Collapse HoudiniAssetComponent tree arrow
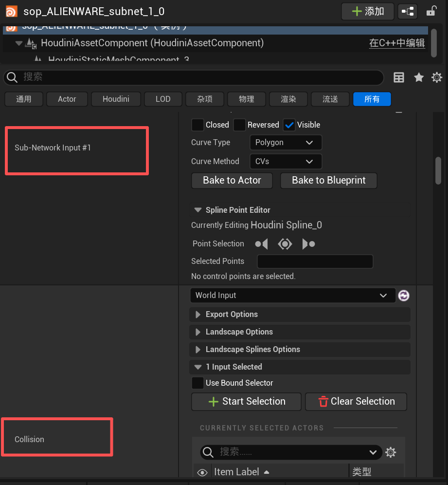 point(19,43)
